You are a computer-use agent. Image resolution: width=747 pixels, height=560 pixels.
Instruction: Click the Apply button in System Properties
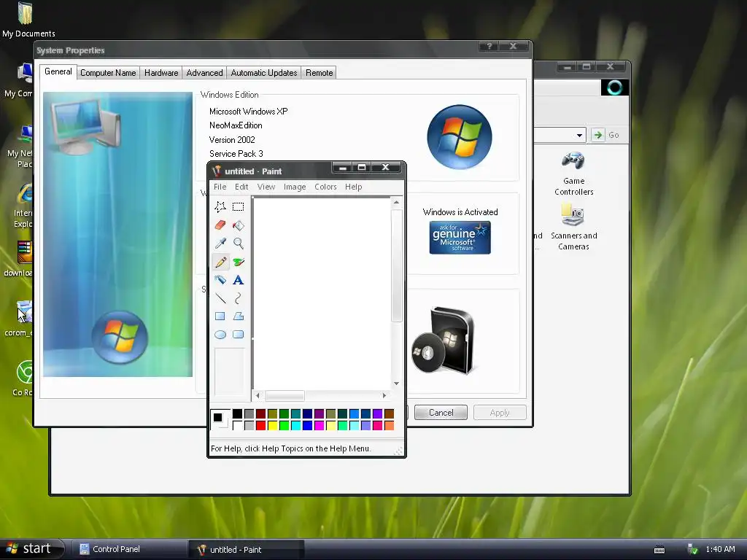pyautogui.click(x=500, y=413)
